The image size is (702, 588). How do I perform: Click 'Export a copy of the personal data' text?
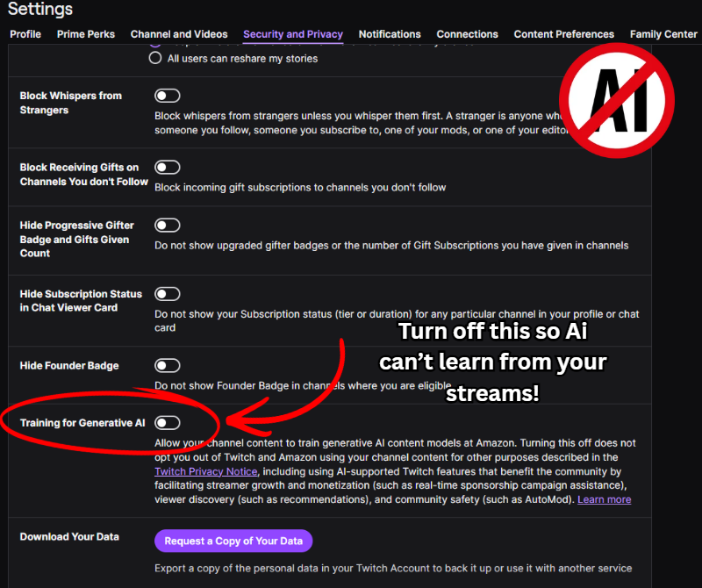coord(393,569)
